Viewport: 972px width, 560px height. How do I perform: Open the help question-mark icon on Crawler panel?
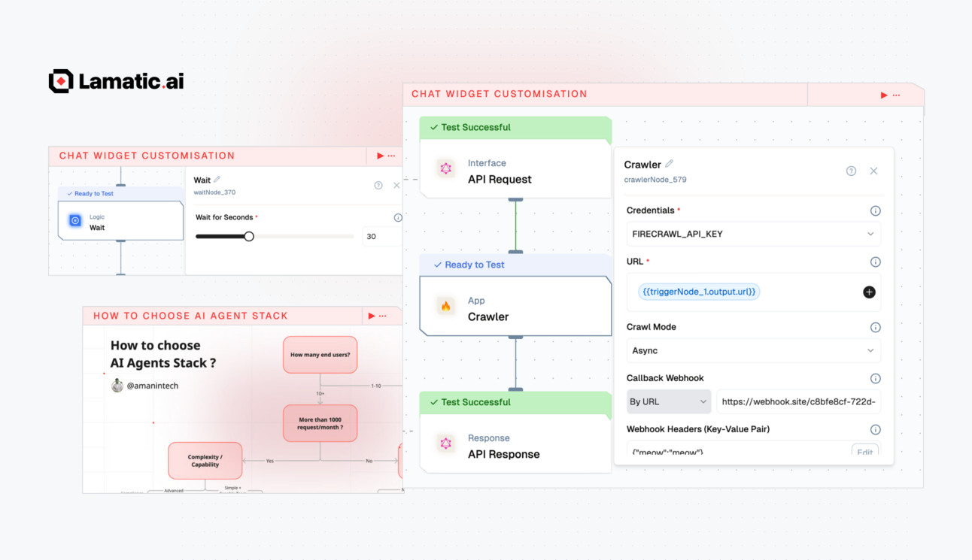[x=851, y=171]
